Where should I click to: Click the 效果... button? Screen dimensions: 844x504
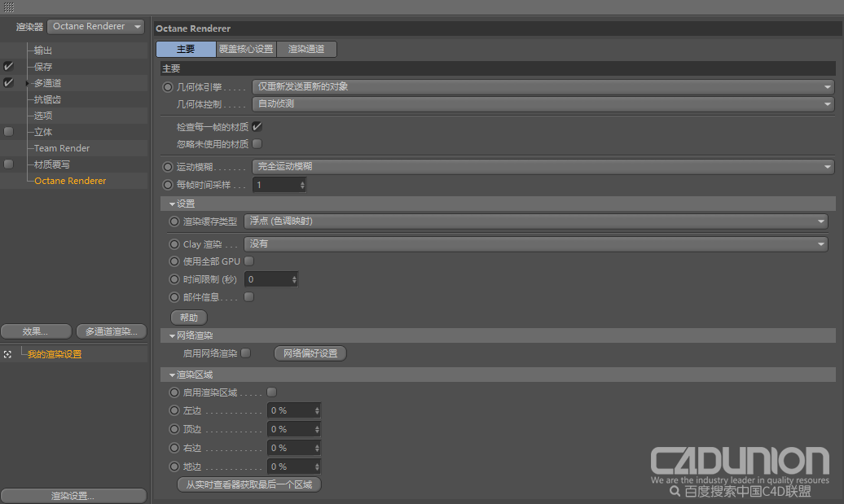click(36, 331)
